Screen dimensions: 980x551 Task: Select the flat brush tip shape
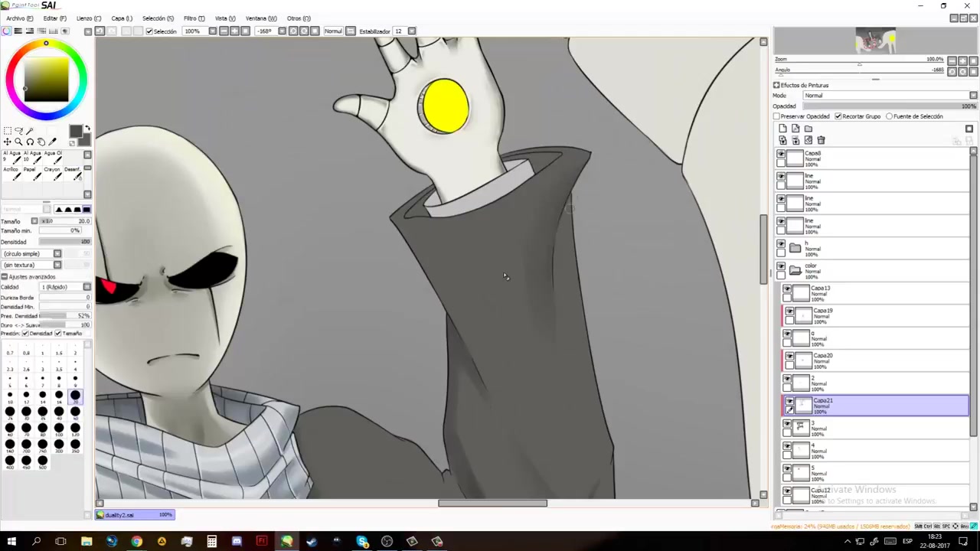pyautogui.click(x=87, y=209)
